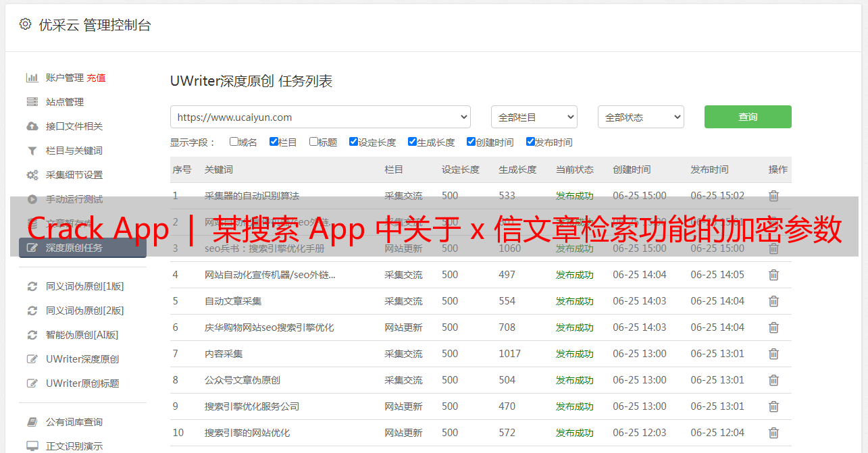Delete the 自动文章采集 task via trash icon
868x453 pixels.
pyautogui.click(x=774, y=301)
